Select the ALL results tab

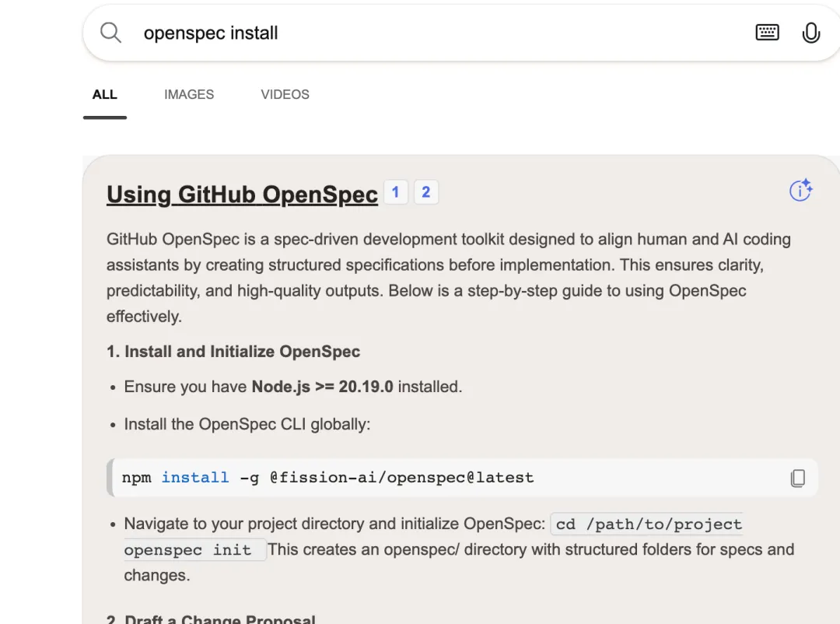point(105,95)
